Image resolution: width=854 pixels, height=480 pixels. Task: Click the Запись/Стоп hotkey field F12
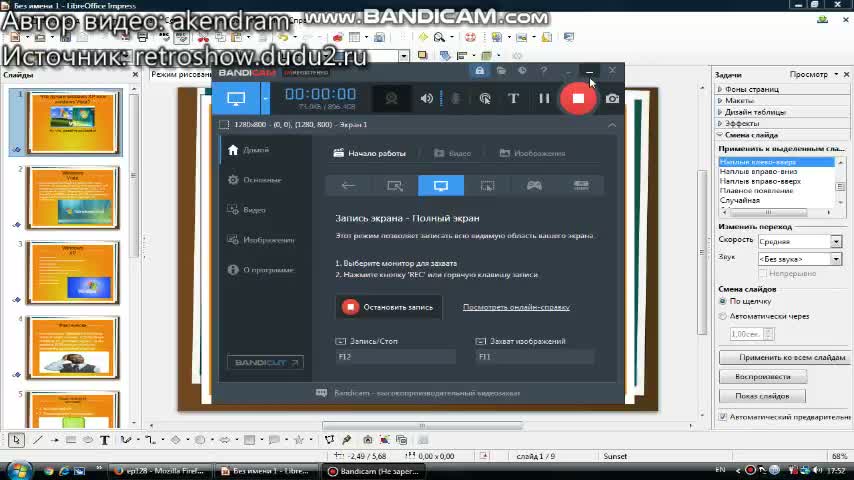396,357
